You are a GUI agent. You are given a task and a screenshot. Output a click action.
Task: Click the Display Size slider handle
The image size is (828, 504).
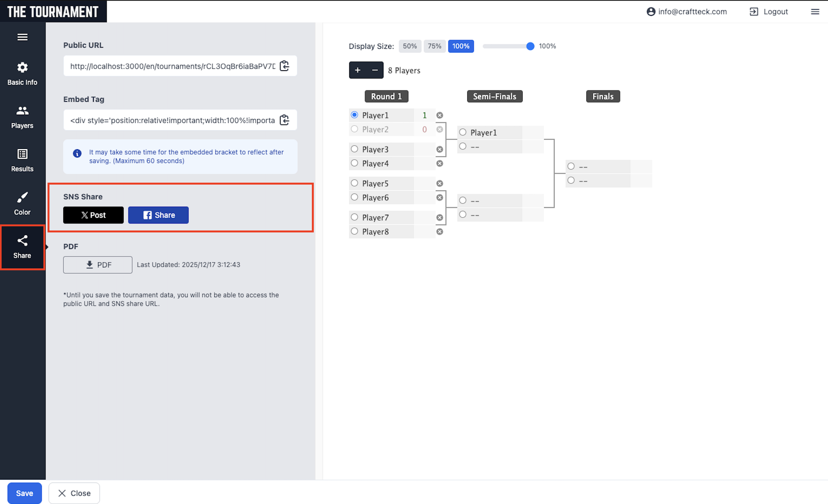pyautogui.click(x=530, y=46)
